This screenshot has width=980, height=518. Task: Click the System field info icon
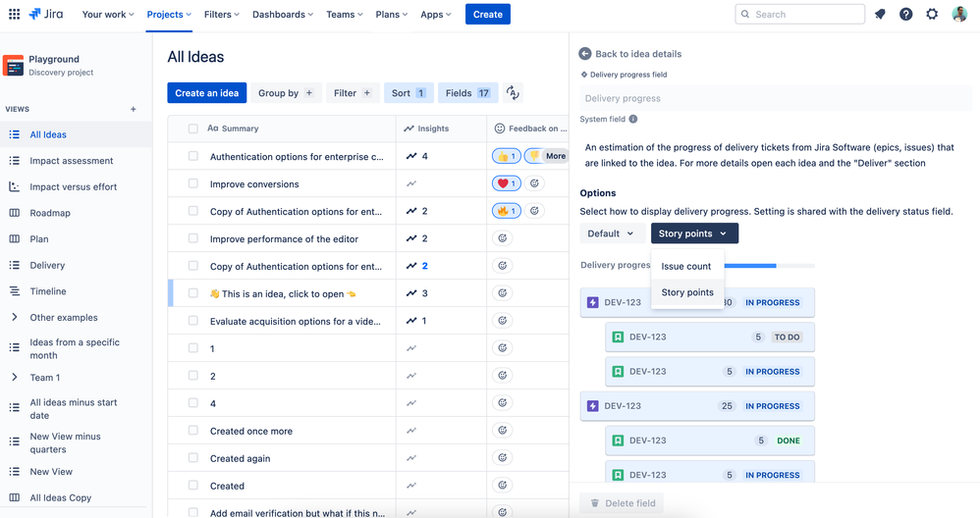[633, 120]
